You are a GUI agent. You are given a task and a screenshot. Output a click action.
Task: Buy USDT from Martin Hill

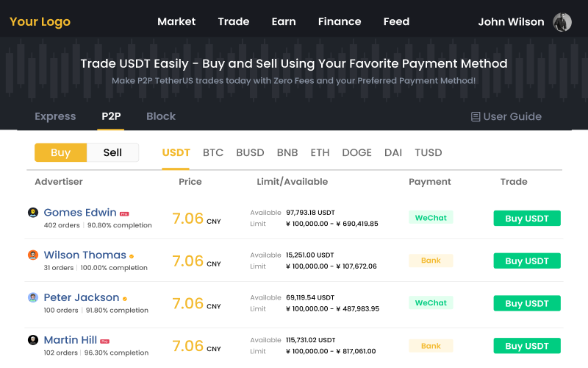pos(527,345)
